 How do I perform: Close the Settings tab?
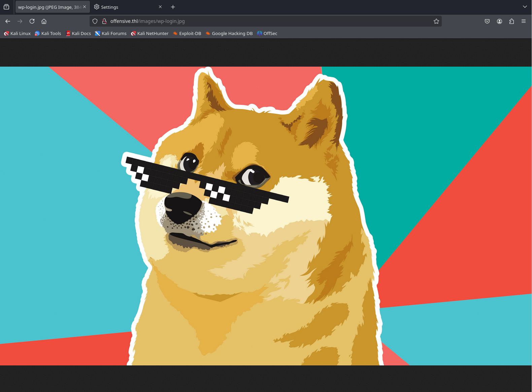click(x=160, y=7)
